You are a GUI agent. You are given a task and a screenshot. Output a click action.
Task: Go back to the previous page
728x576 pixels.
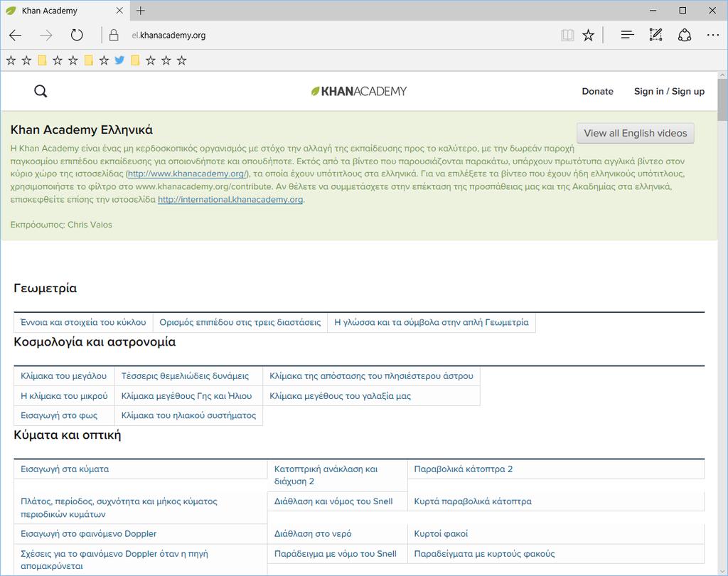click(x=16, y=36)
